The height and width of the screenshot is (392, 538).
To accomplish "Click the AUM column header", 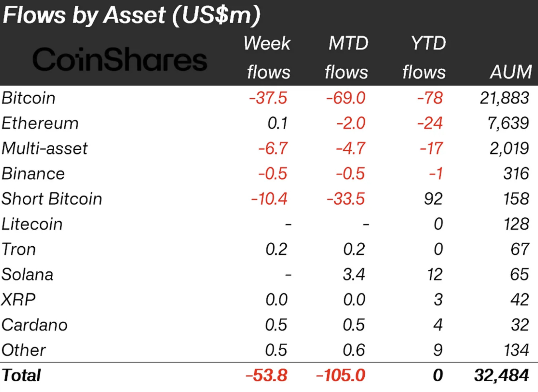I will 511,72.
